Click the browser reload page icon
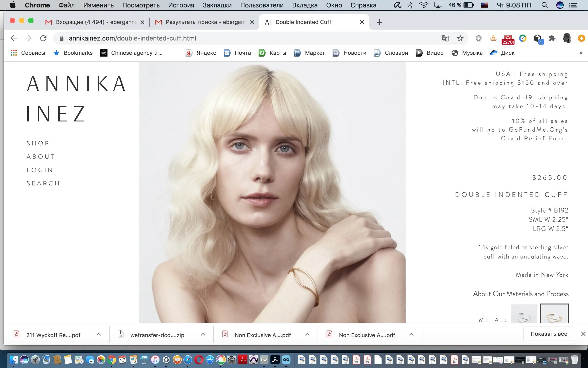Screen dimensions: 588x368 (43, 38)
